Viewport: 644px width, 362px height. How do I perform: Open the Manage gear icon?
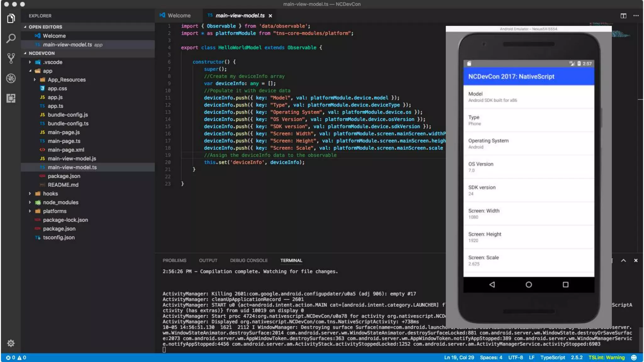[11, 343]
